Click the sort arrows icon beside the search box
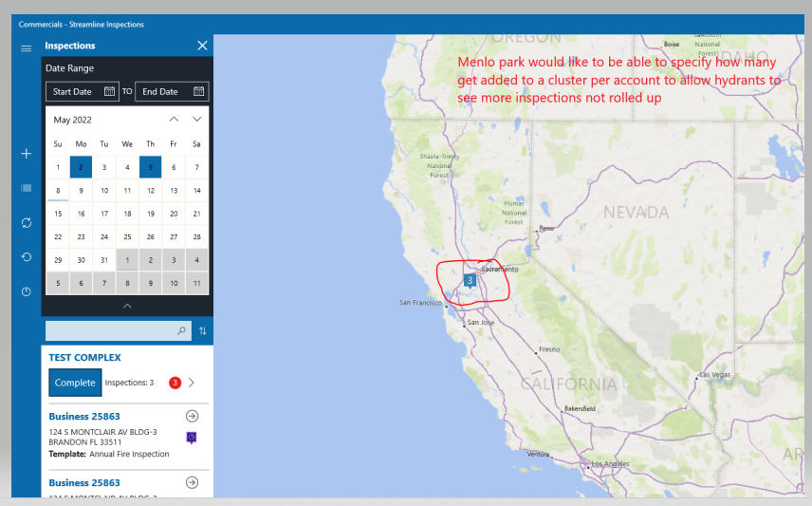The image size is (812, 506). (201, 331)
